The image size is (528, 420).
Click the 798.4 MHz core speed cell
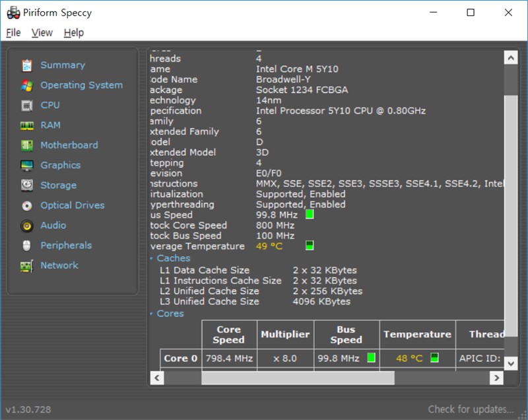[x=229, y=358]
